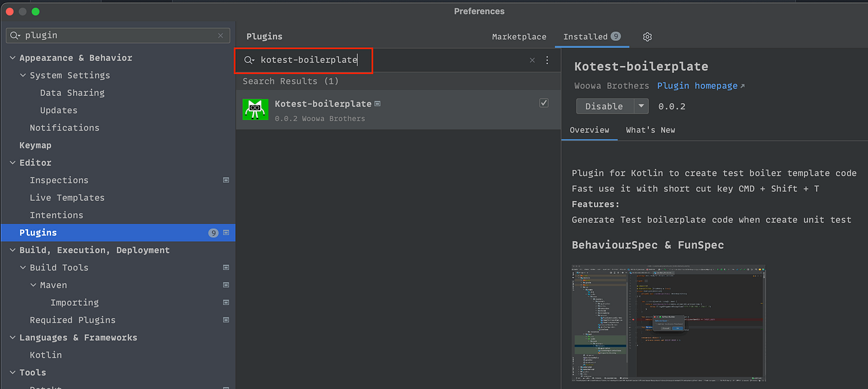This screenshot has width=868, height=389.
Task: Click the search magnifier in plugin search
Action: coord(249,60)
